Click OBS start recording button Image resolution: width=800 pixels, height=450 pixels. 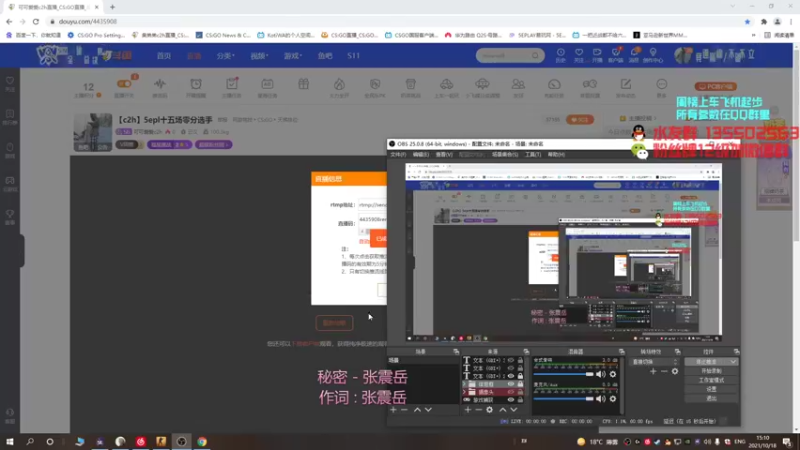coord(711,371)
